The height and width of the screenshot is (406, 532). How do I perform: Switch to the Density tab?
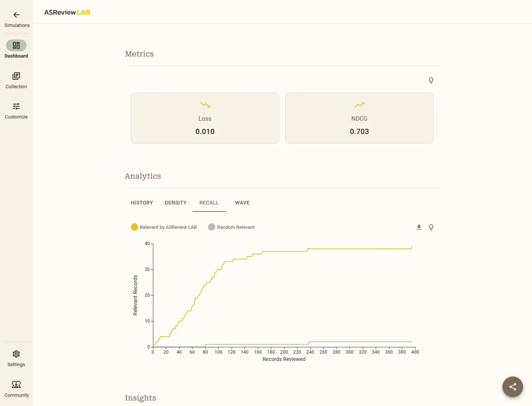[175, 203]
